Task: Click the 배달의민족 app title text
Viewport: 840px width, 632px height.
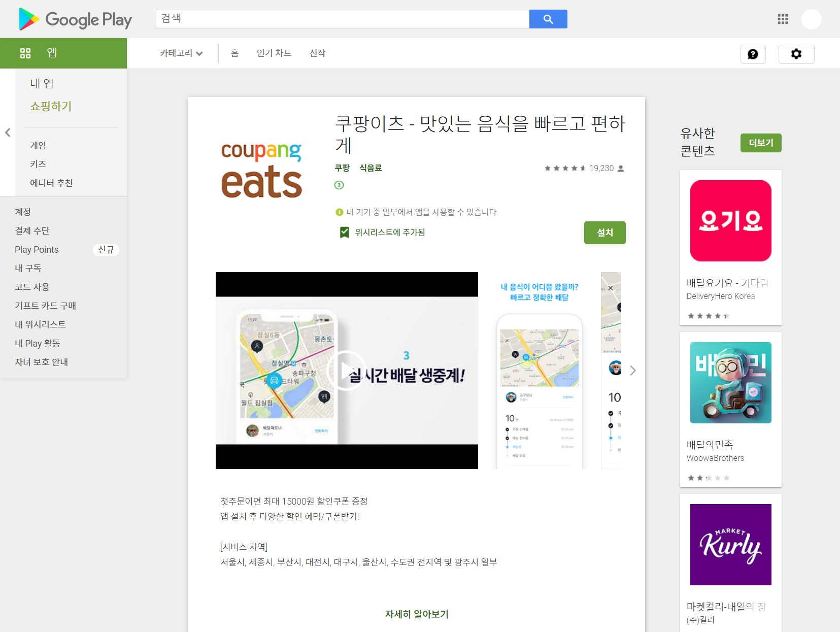Action: (710, 445)
